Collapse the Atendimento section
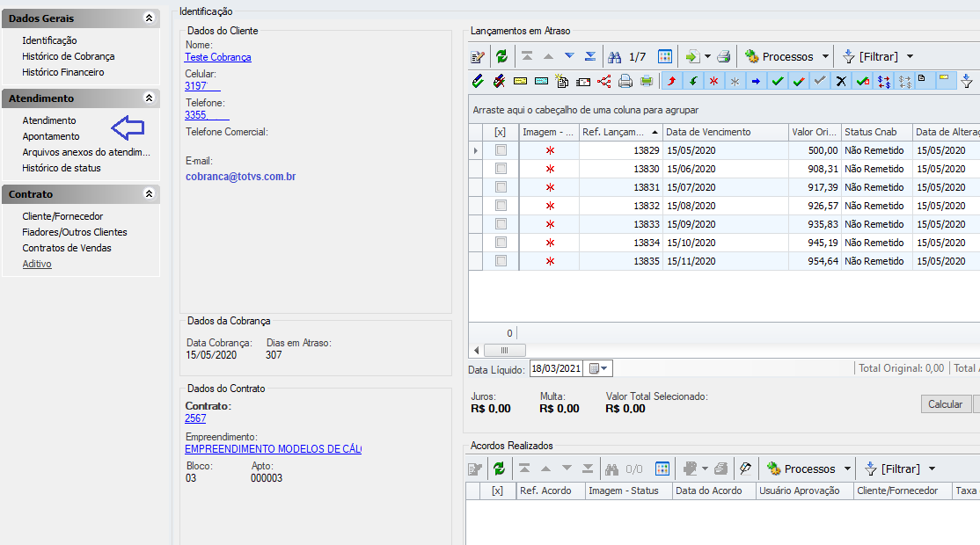980x545 pixels. (149, 98)
